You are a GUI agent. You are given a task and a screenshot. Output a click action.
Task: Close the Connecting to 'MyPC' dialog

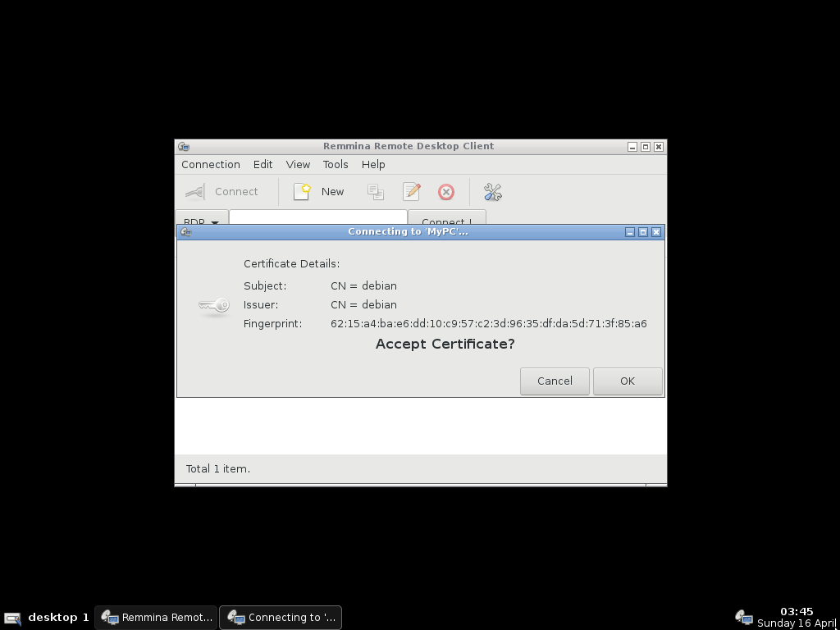[656, 232]
